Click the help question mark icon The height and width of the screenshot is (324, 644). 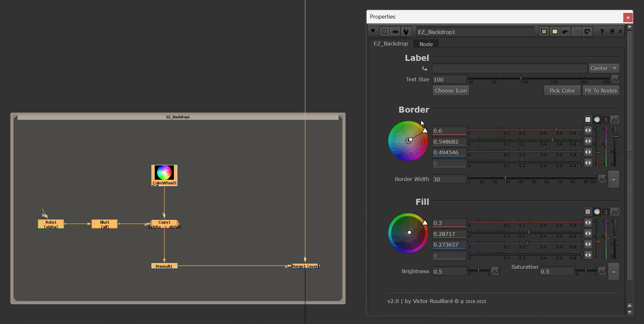[x=602, y=32]
